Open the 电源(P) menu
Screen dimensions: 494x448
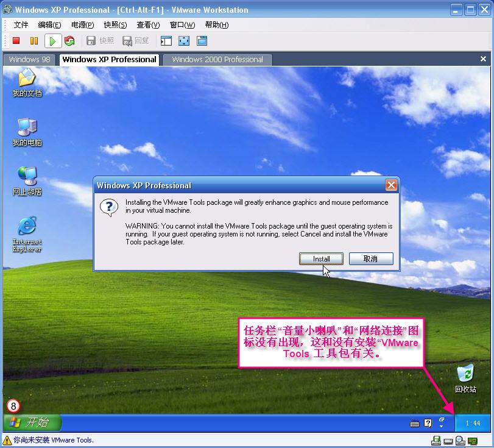[x=83, y=25]
